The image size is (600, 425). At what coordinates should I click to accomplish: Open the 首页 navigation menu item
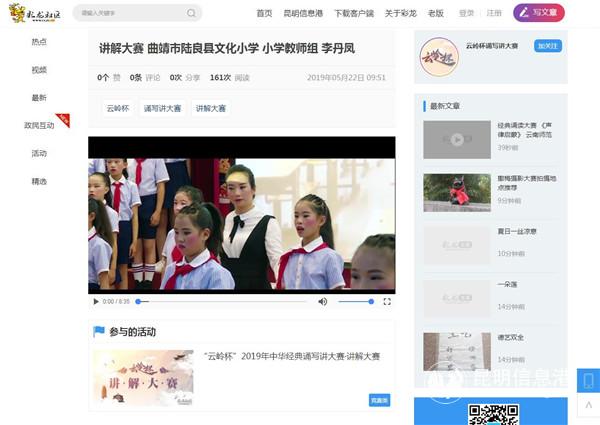click(x=264, y=13)
